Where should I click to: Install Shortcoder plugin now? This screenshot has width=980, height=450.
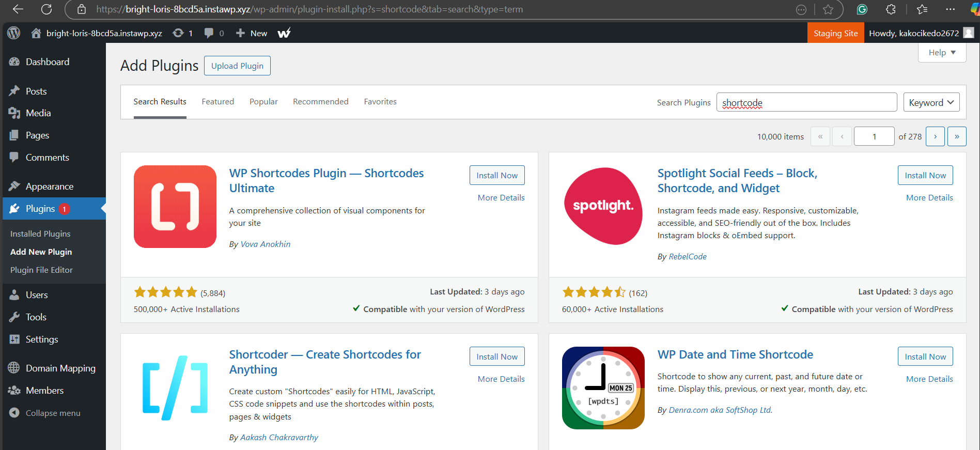pyautogui.click(x=497, y=356)
